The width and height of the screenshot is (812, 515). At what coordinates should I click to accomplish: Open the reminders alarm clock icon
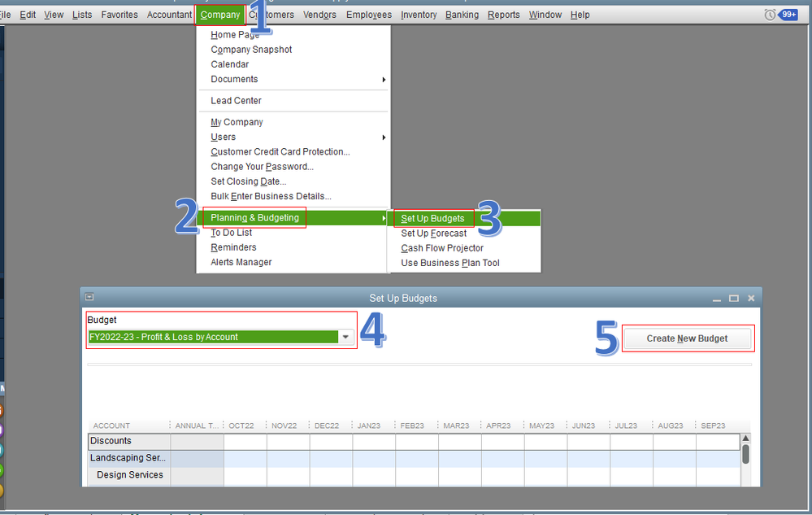[x=770, y=15]
